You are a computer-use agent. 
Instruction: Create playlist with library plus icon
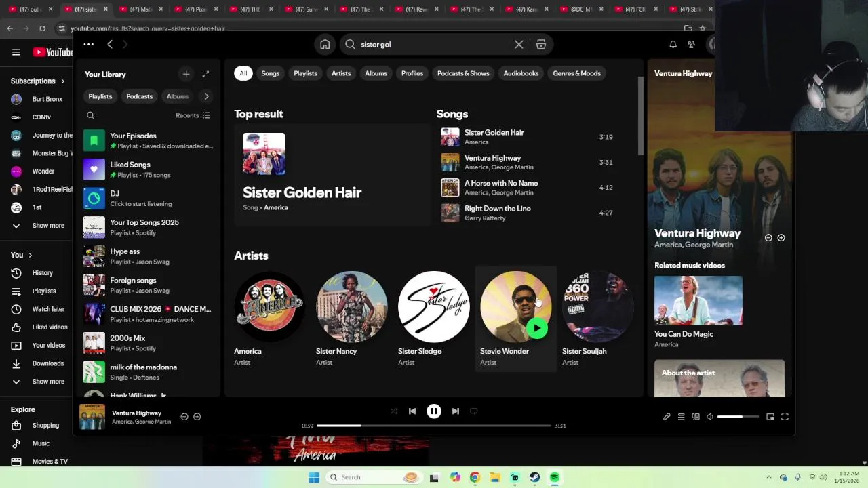[x=186, y=74]
